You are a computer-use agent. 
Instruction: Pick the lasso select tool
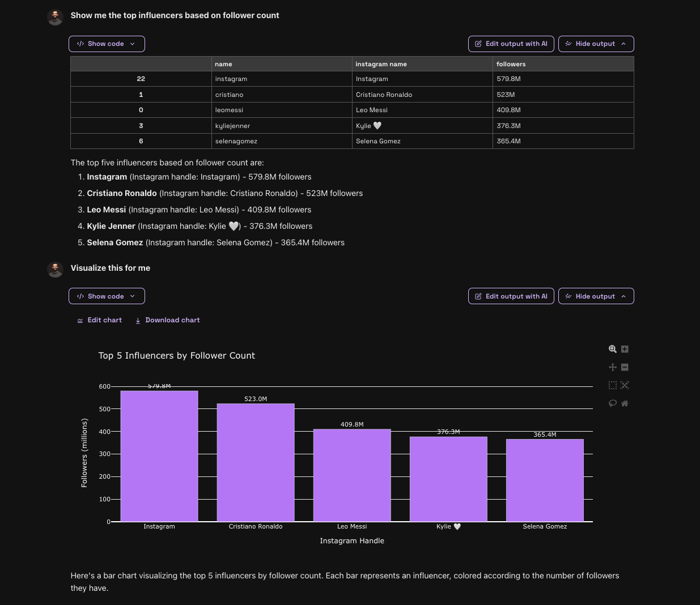[612, 403]
